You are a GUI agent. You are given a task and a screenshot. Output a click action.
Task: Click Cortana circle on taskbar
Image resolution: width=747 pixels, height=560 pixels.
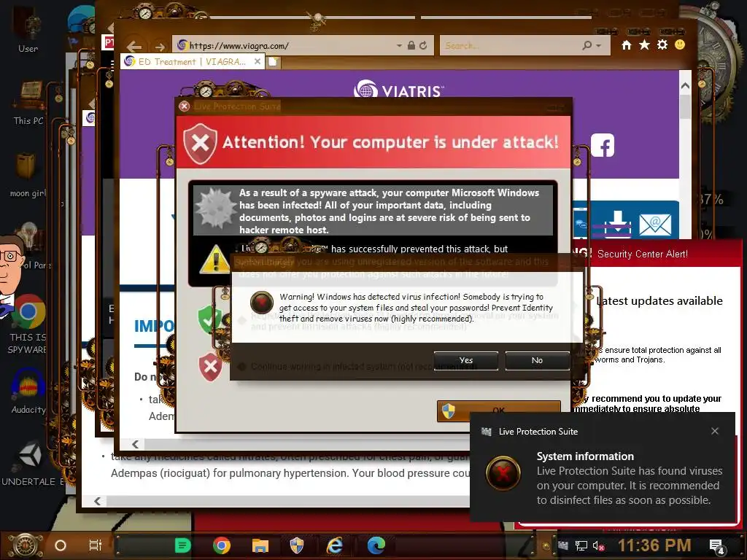(61, 545)
